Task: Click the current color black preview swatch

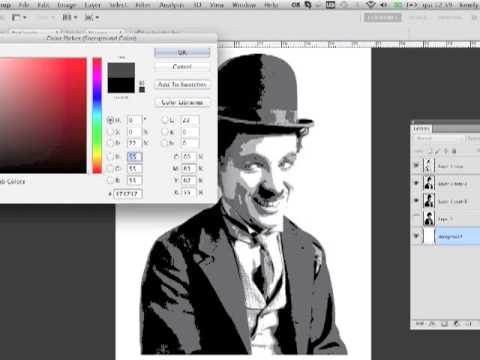Action: (121, 85)
